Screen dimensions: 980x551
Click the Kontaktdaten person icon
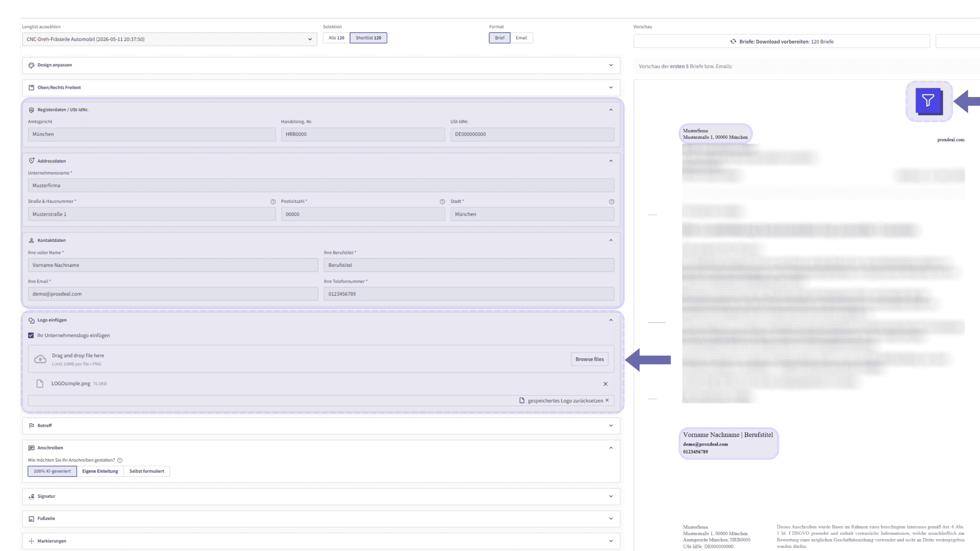(x=32, y=240)
